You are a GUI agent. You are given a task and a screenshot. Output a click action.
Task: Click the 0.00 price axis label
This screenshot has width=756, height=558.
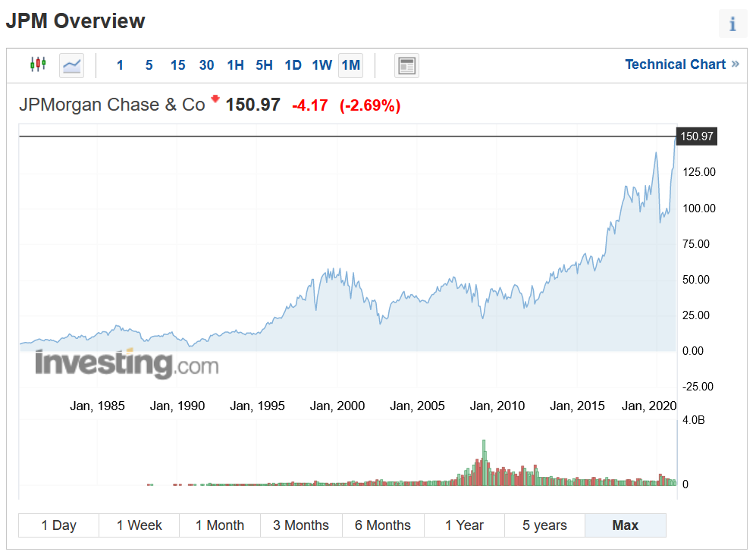pos(693,351)
